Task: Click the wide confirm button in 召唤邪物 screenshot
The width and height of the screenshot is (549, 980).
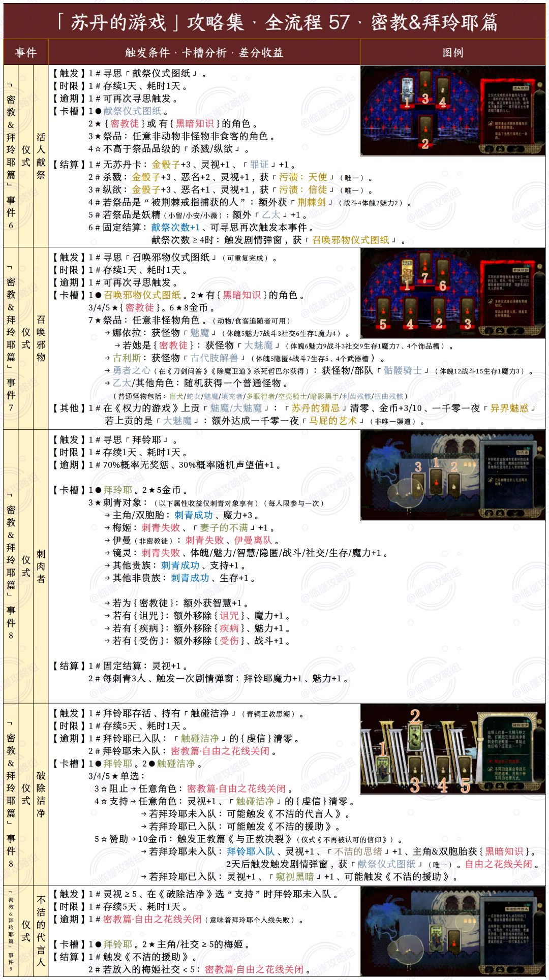Action: pos(515,331)
